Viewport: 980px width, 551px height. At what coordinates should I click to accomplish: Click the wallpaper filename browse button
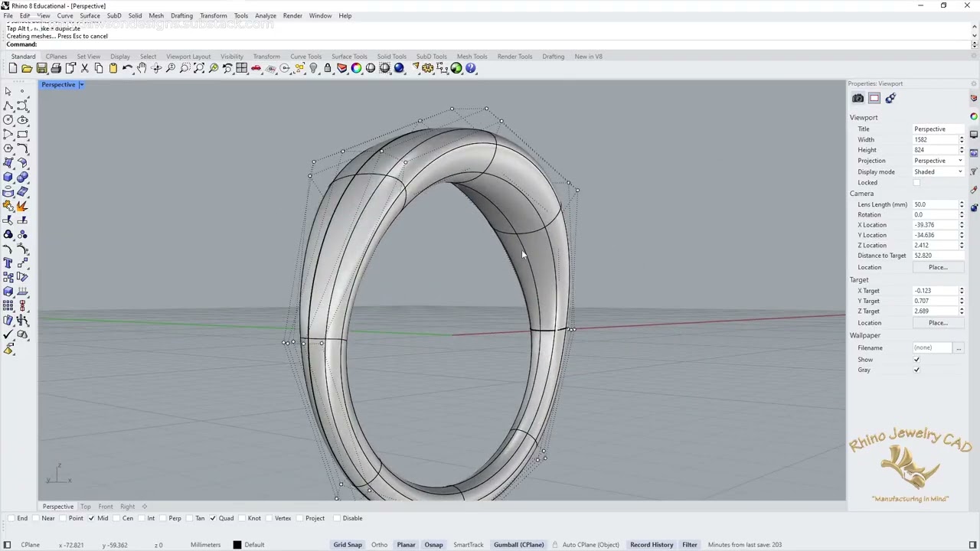(959, 348)
